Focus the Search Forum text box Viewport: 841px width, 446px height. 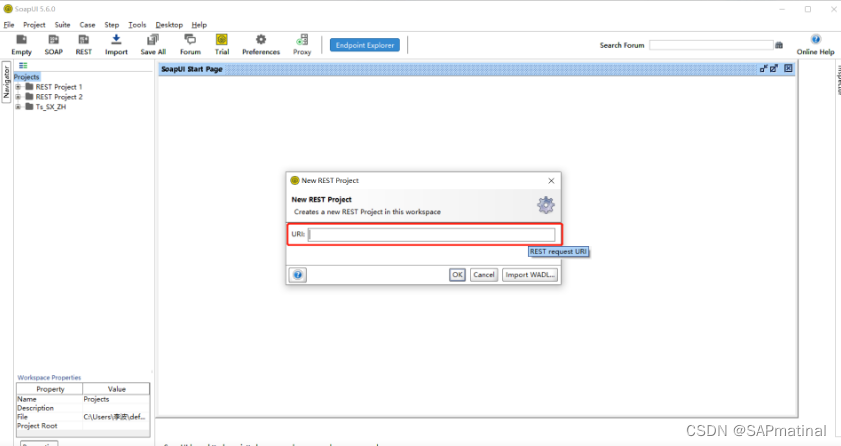[711, 45]
